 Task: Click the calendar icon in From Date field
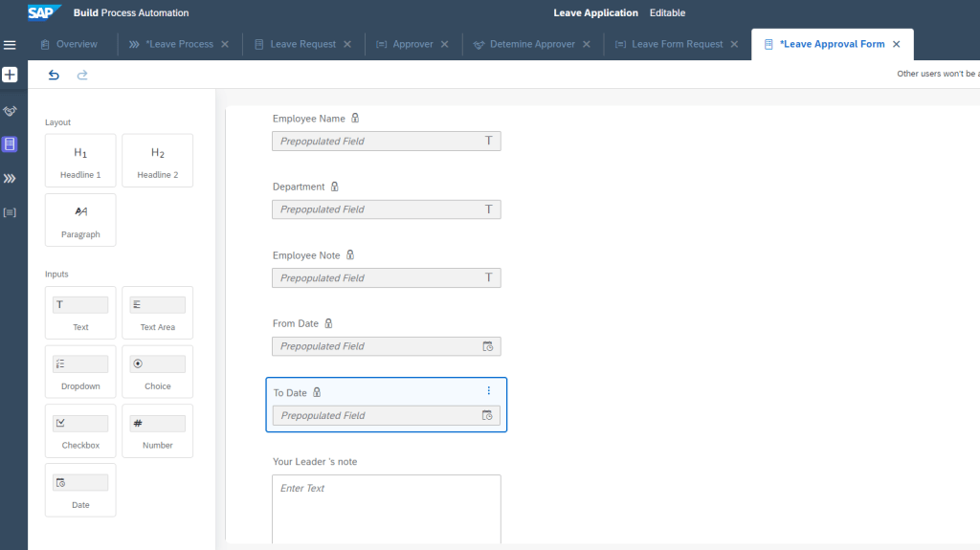pyautogui.click(x=487, y=346)
